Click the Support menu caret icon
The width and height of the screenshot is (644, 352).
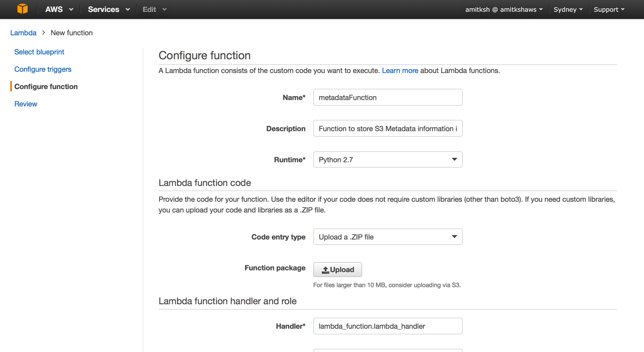(623, 9)
